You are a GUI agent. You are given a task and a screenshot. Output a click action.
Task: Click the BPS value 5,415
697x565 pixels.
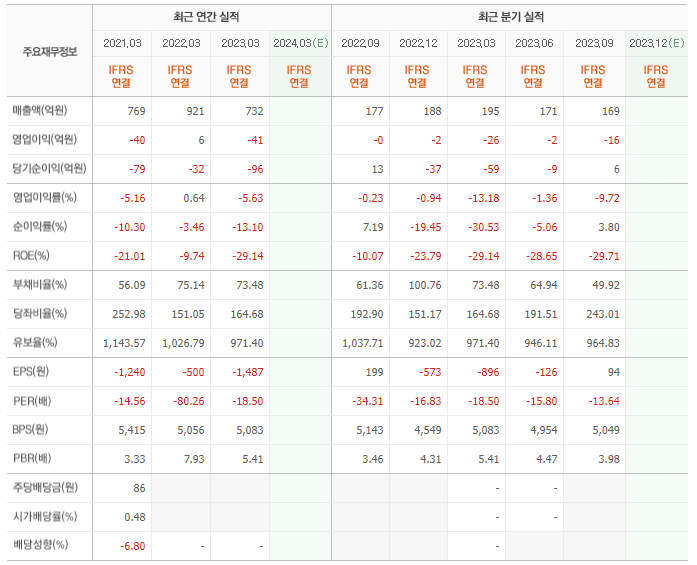click(132, 430)
